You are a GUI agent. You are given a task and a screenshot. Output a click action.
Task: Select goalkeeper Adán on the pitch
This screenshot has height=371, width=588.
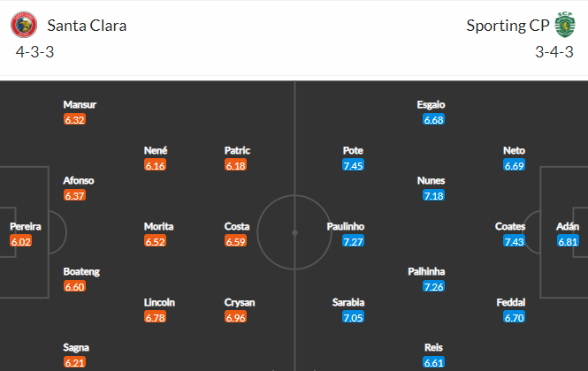(x=567, y=226)
